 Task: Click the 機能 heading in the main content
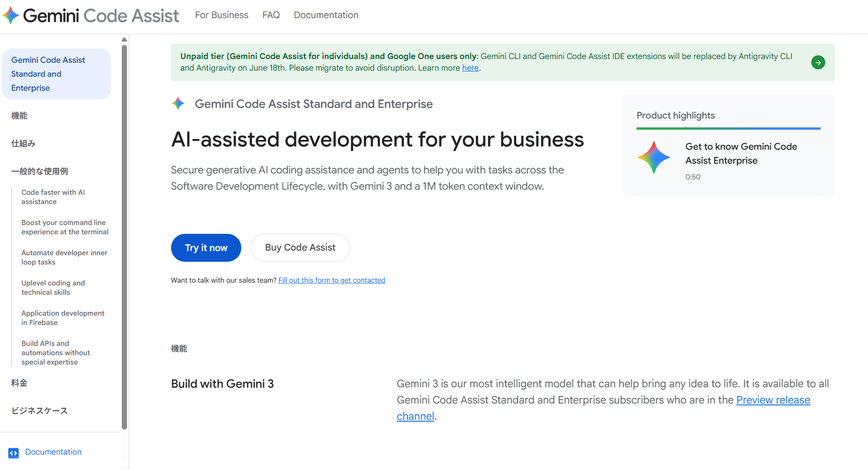[179, 349]
